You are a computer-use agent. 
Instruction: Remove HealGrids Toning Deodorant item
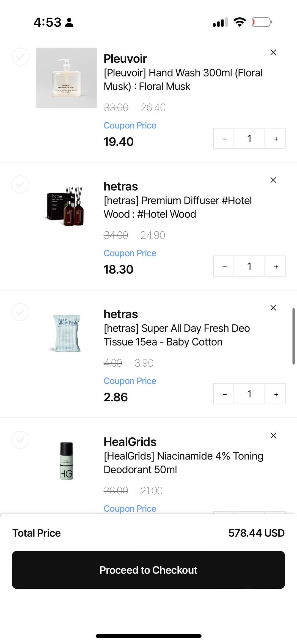[x=273, y=435]
